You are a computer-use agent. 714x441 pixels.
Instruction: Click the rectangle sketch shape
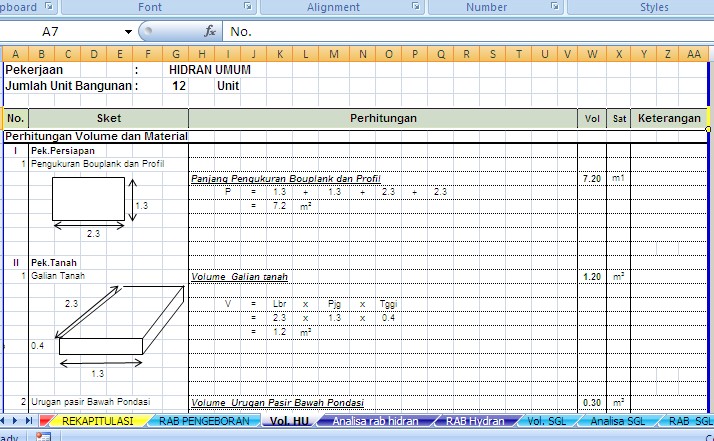(88, 199)
